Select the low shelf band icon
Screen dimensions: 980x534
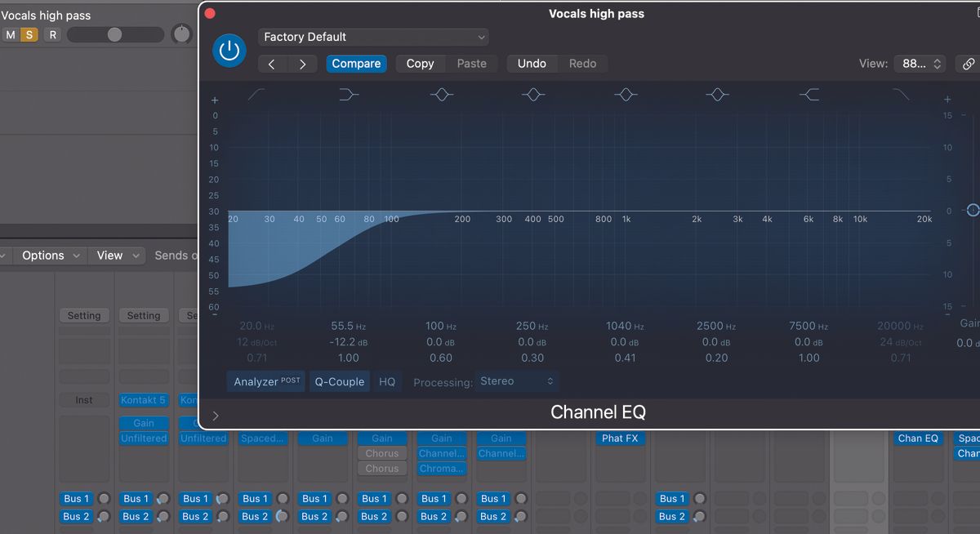pyautogui.click(x=348, y=94)
